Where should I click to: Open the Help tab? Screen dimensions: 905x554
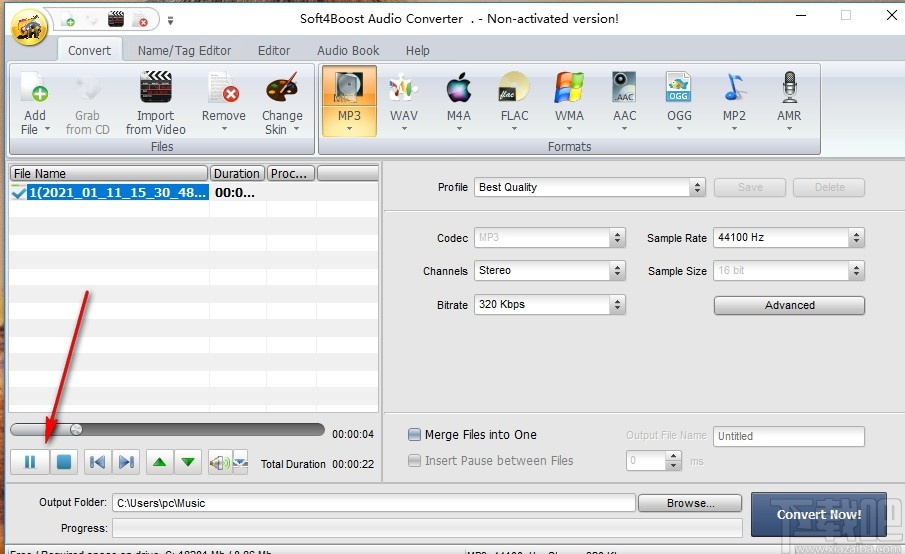pos(417,50)
